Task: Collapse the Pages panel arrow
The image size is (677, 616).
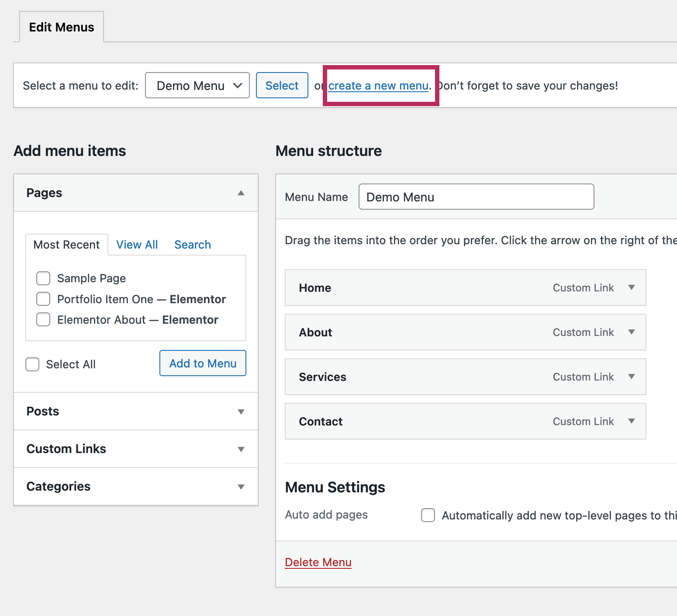Action: point(241,193)
